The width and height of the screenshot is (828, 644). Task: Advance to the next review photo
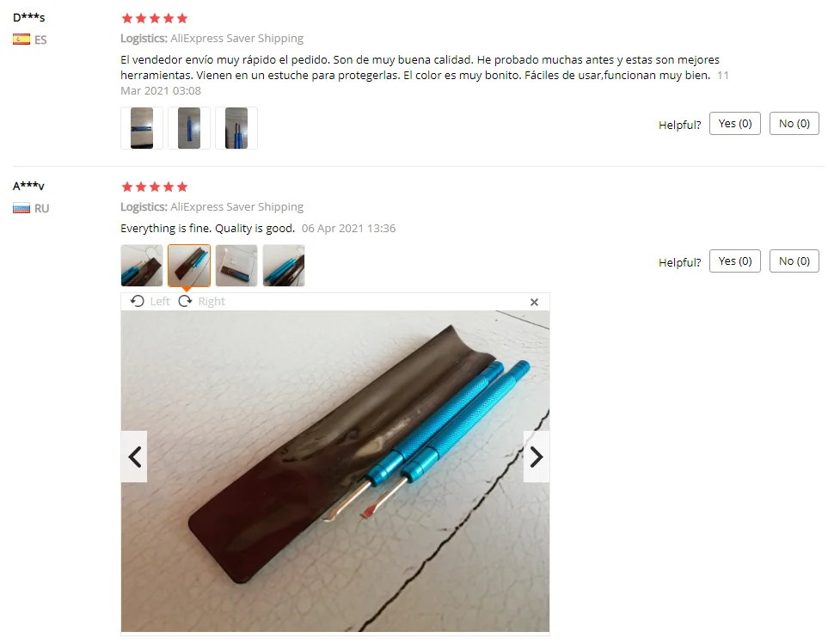[x=537, y=457]
